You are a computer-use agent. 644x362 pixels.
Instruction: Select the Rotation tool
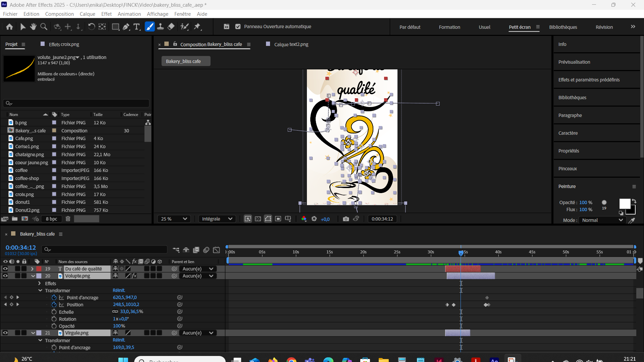click(91, 27)
